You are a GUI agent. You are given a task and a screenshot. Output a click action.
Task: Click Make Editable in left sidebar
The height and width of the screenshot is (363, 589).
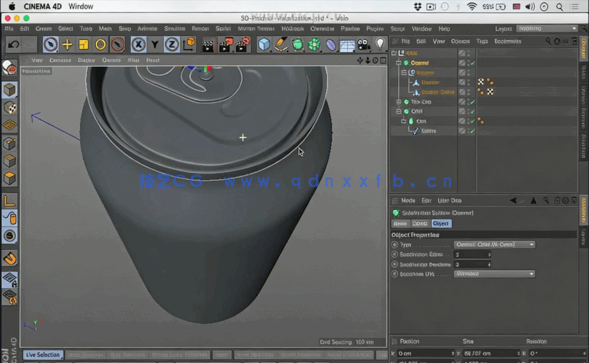point(9,68)
